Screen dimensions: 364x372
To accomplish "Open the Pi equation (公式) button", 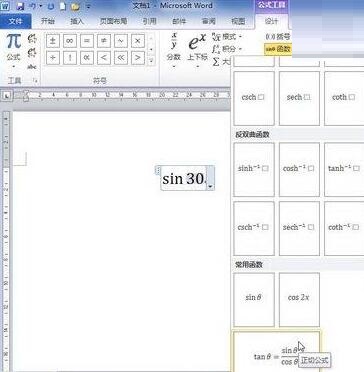I will (13, 51).
